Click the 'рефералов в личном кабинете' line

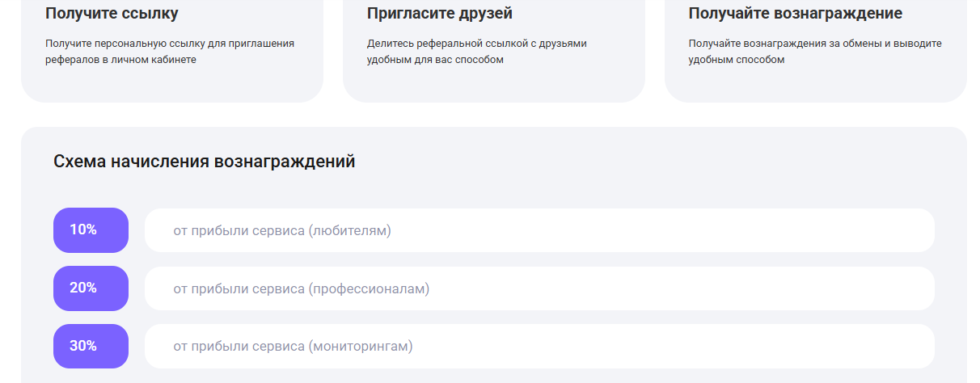[x=120, y=60]
